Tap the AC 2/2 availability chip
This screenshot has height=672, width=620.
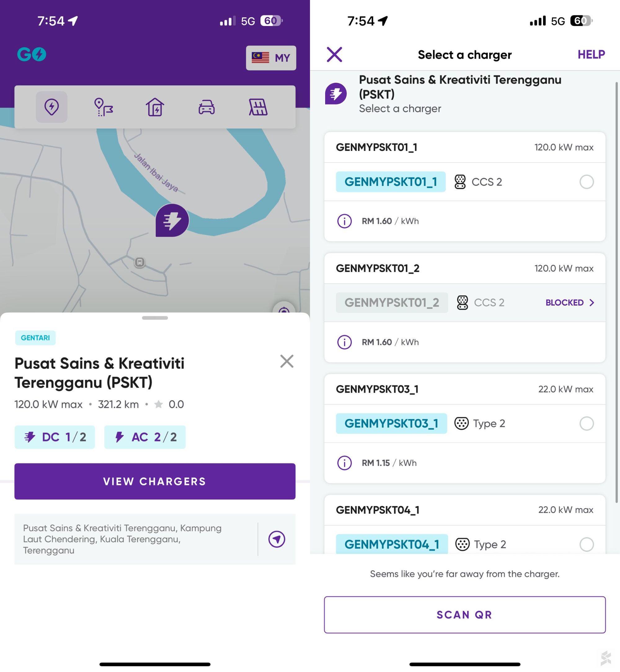click(145, 437)
